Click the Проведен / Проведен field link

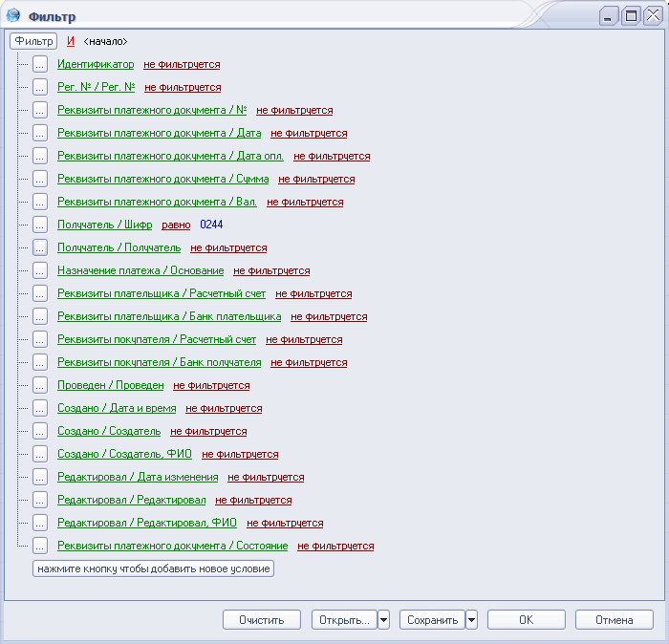(111, 386)
